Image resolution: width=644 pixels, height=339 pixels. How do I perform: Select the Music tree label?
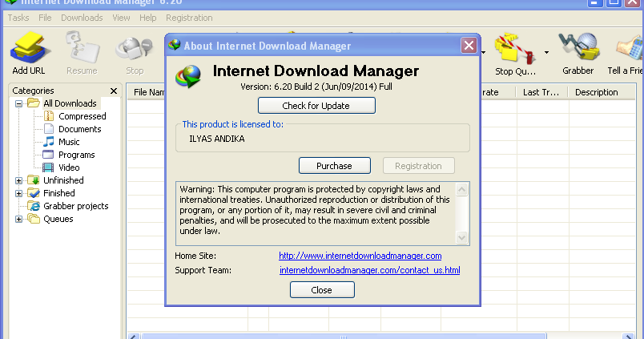point(69,142)
